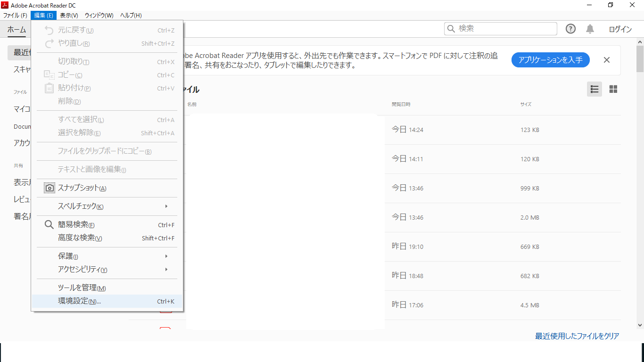This screenshot has height=362, width=644.
Task: Click the ホーム tab
Action: [17, 29]
